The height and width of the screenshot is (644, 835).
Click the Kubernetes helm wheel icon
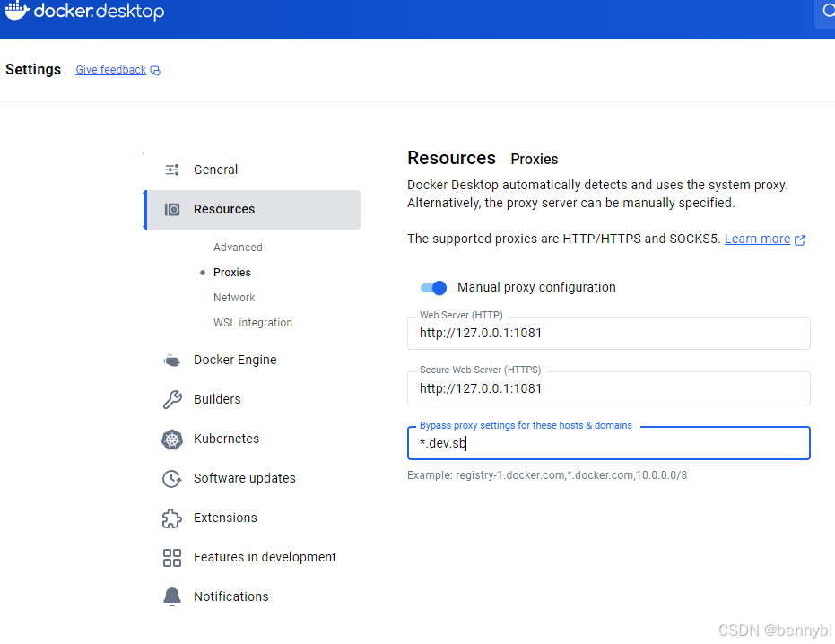click(x=172, y=439)
